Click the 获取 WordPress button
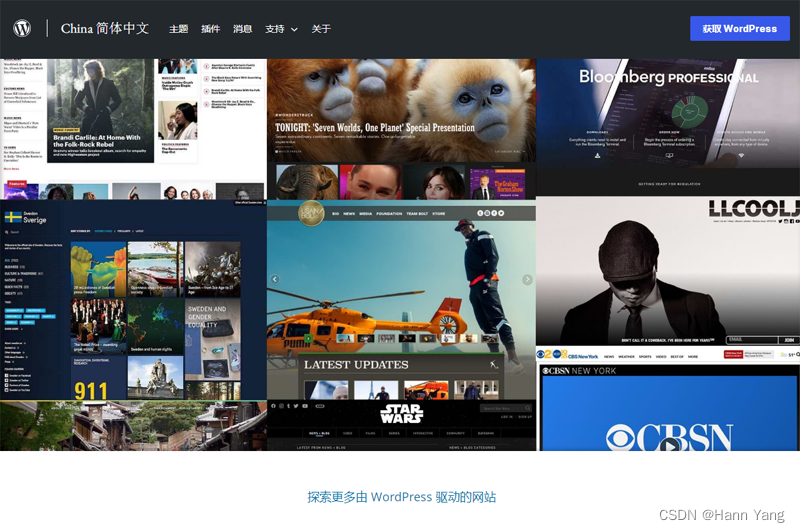The height and width of the screenshot is (532, 800). coord(739,29)
